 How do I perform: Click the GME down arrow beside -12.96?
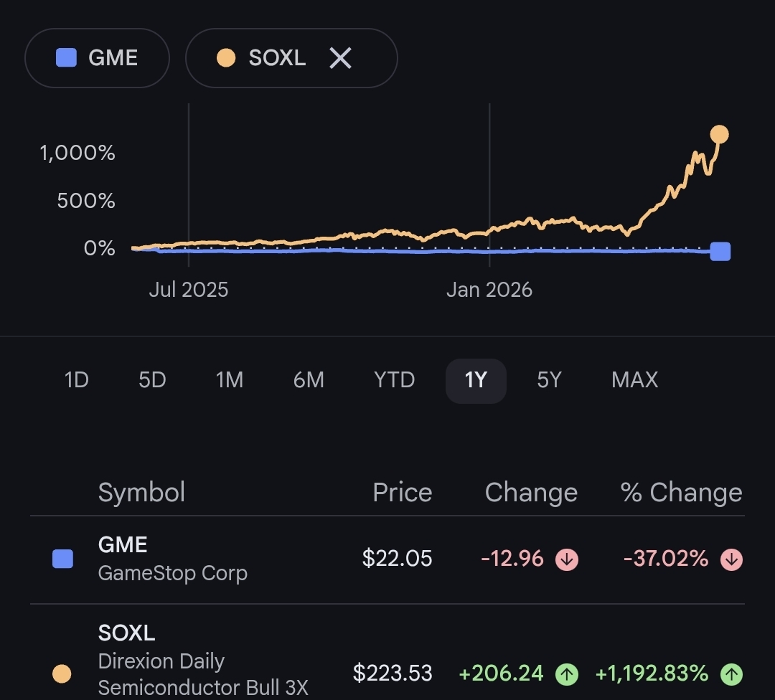tap(566, 559)
